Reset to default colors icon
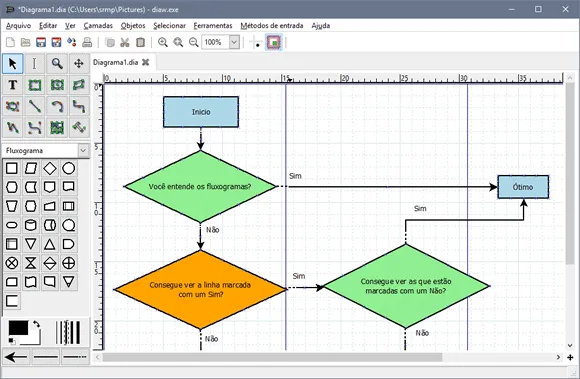 (x=12, y=341)
